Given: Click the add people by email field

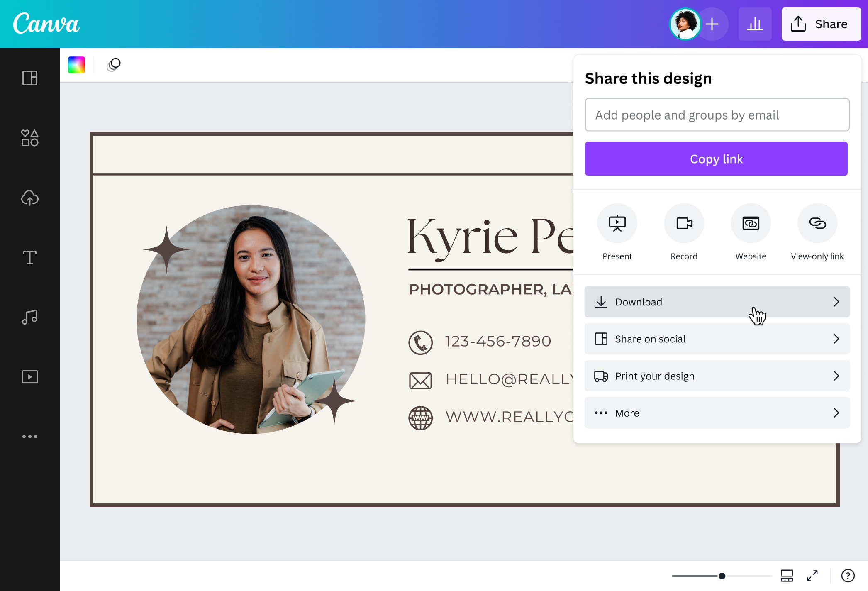Looking at the screenshot, I should 717,115.
